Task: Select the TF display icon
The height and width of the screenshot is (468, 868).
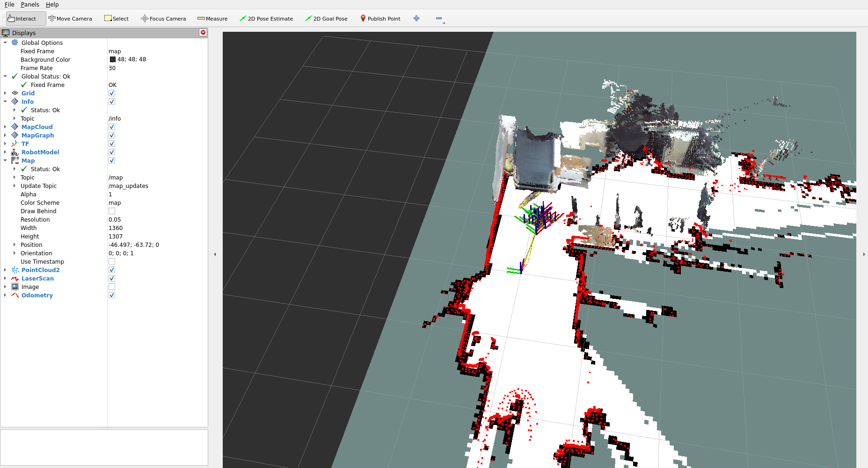Action: click(x=15, y=144)
